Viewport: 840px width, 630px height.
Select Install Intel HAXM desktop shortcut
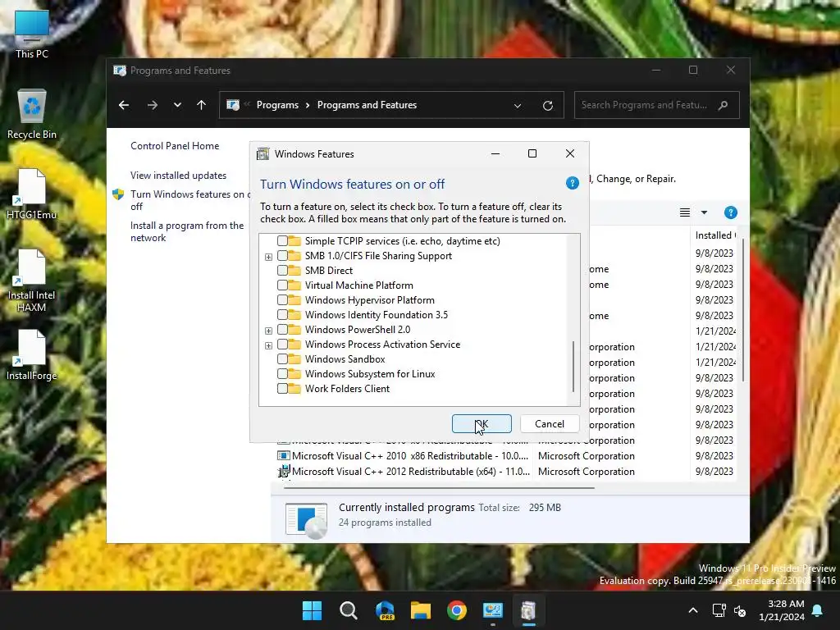pyautogui.click(x=32, y=281)
